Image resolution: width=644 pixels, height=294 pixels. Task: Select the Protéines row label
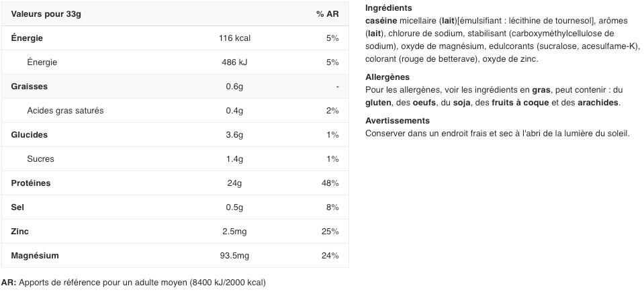[x=31, y=183]
